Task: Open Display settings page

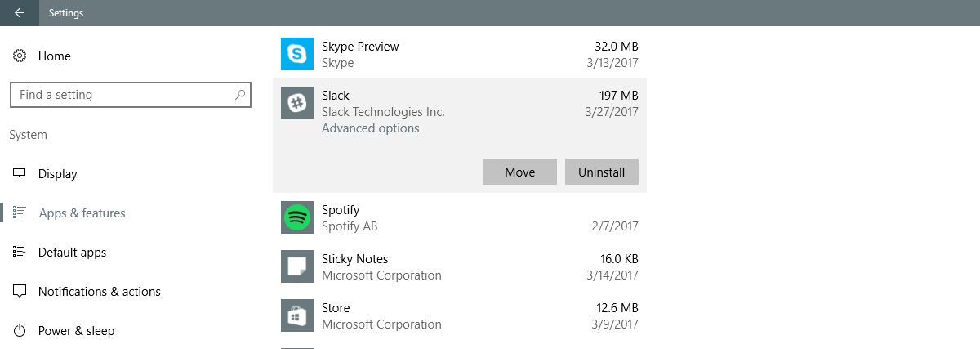Action: coord(57,174)
